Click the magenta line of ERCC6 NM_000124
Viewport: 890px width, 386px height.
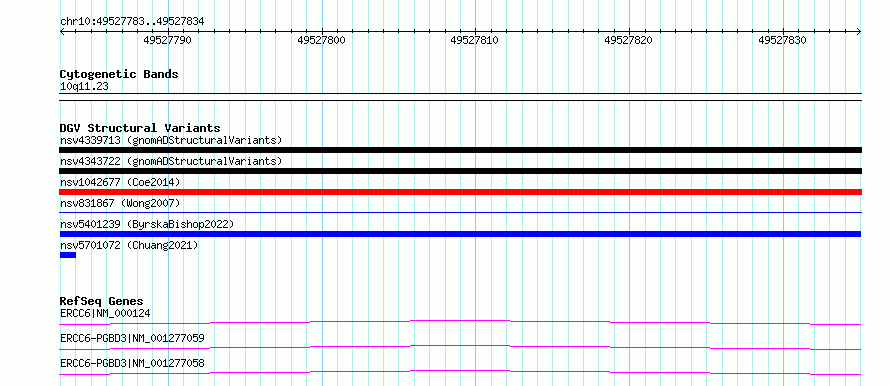pos(460,322)
